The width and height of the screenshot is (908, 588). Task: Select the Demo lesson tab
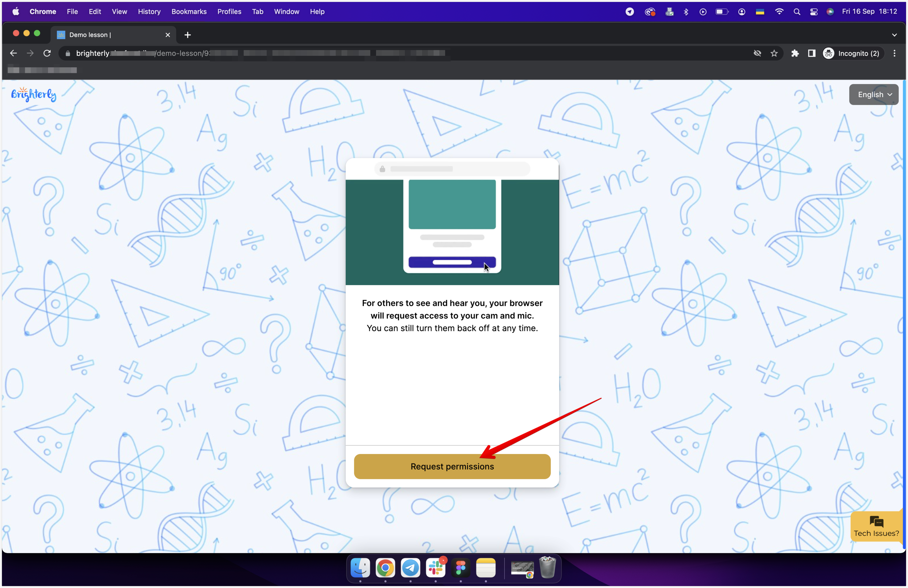point(113,35)
